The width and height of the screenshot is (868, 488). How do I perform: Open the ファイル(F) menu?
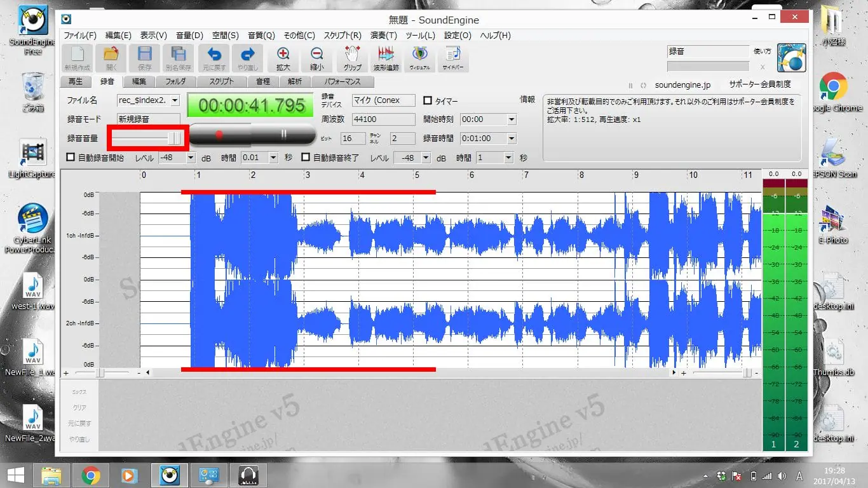[x=79, y=36]
